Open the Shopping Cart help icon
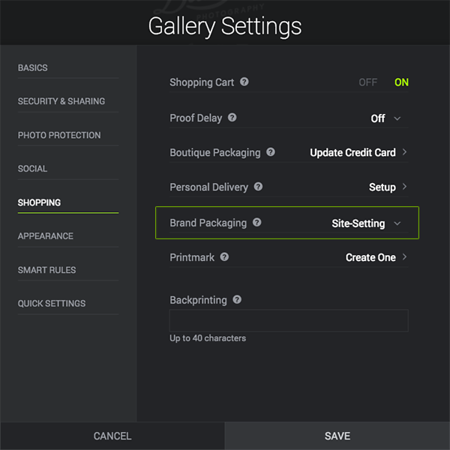450x450 pixels. click(x=244, y=82)
